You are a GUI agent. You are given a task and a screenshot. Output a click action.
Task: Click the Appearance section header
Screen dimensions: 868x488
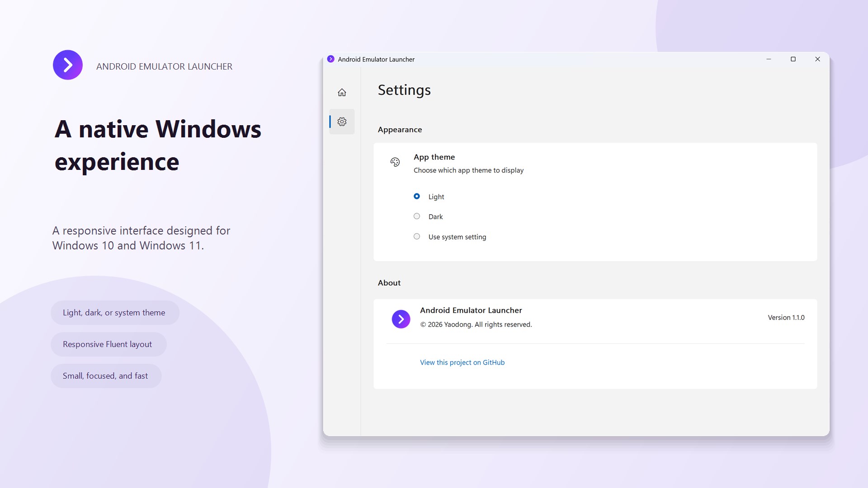(400, 130)
